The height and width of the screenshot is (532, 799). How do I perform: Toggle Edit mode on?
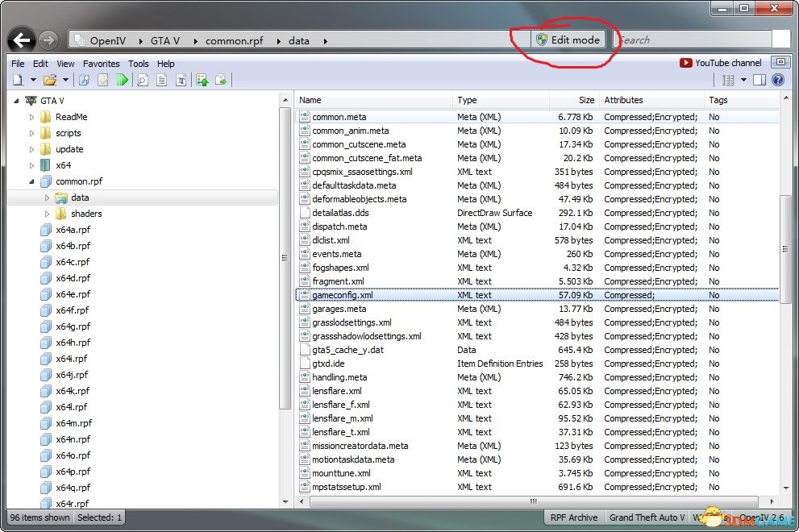[x=568, y=39]
